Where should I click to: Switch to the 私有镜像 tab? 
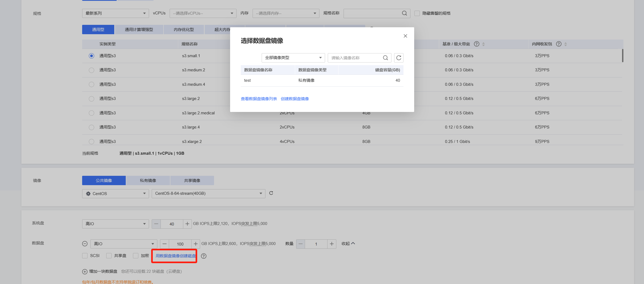coord(148,181)
